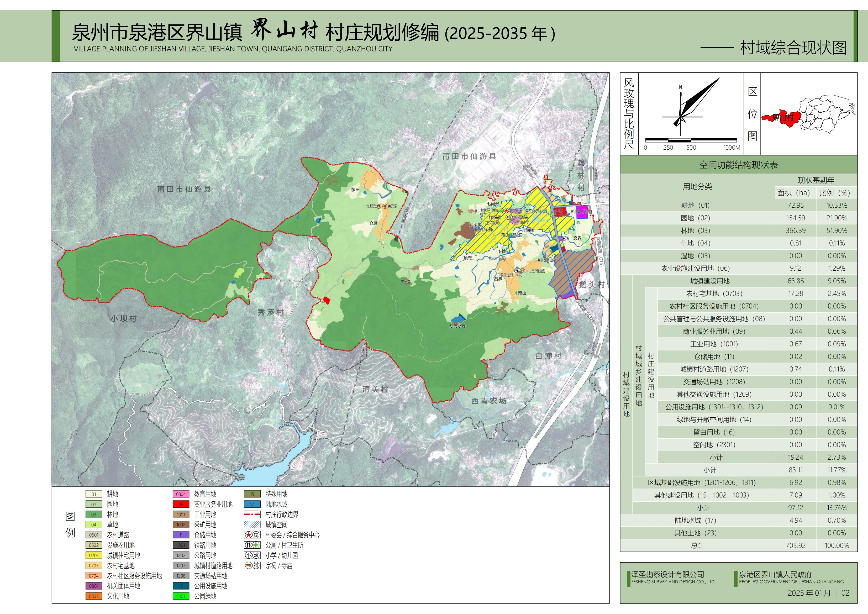The width and height of the screenshot is (868, 614).
Task: Click the kindergarten (幼) legend icon
Action: coord(256,555)
